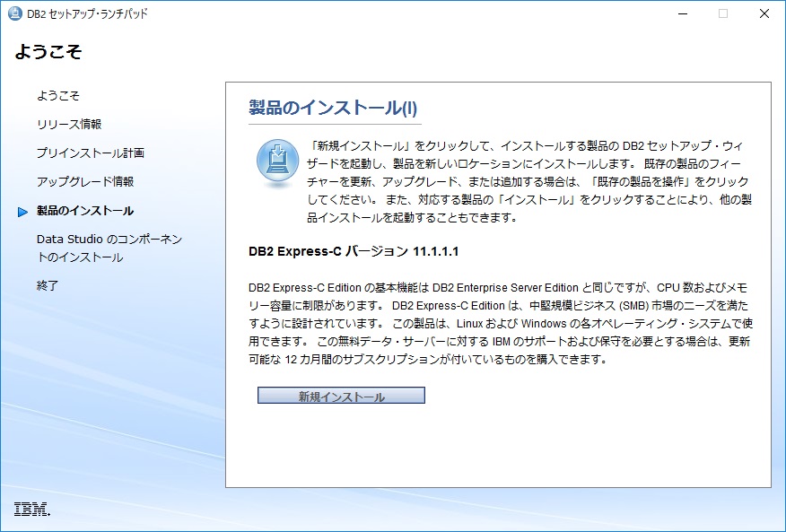
Task: Open the ようこそ navigation item
Action: (x=58, y=96)
